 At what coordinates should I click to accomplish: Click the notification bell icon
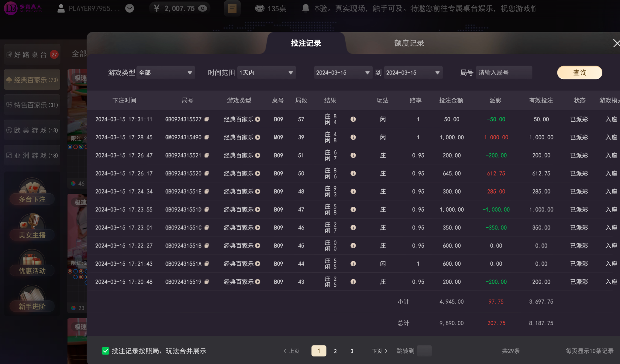[306, 9]
